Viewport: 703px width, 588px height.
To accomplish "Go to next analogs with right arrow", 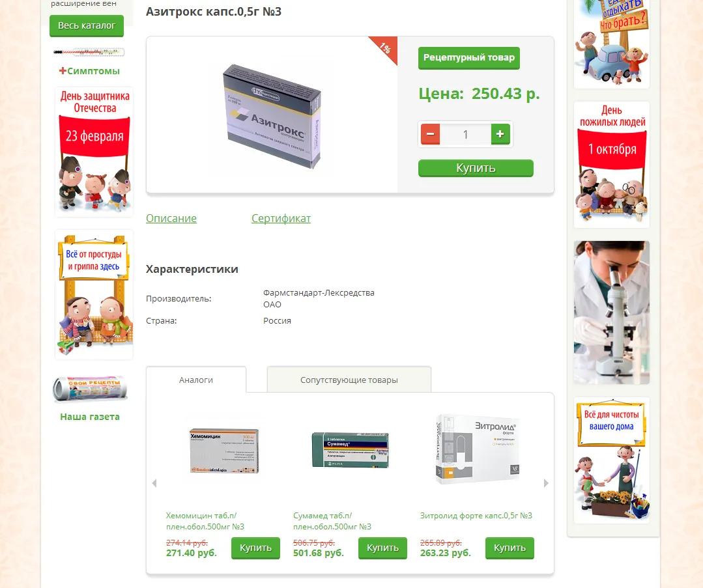I will pos(545,483).
